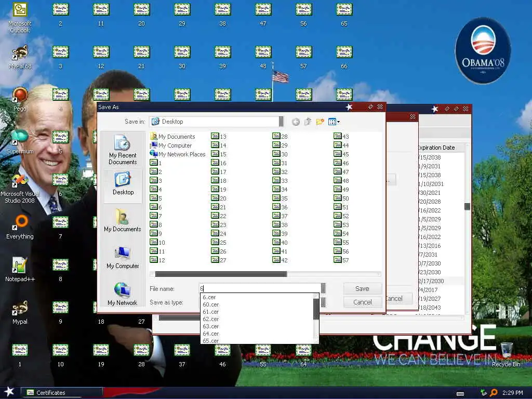Image resolution: width=532 pixels, height=399 pixels.
Task: Select file 43 in file list
Action: click(341, 137)
